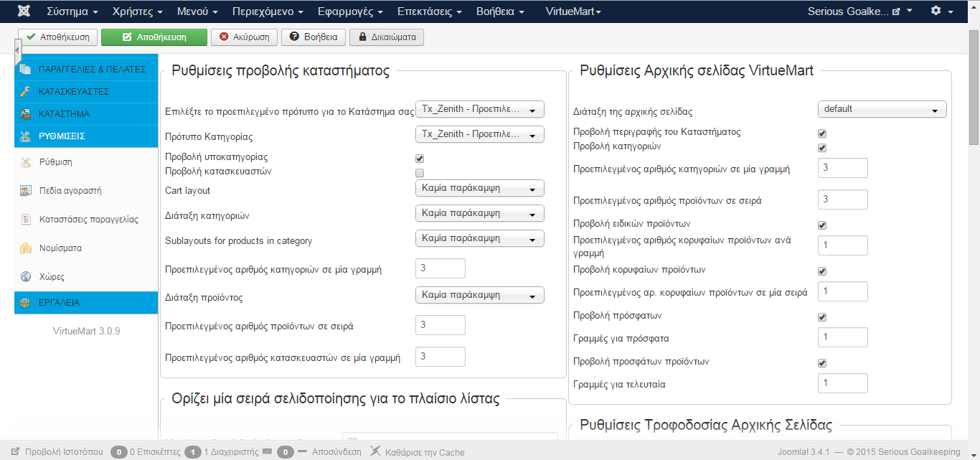
Task: Click the top products per row input on the home page
Action: (x=843, y=291)
